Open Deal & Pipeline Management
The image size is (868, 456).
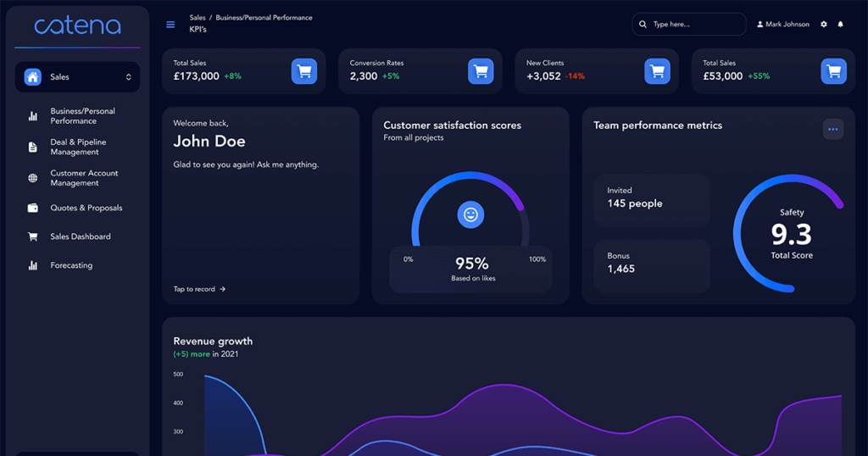tap(78, 147)
